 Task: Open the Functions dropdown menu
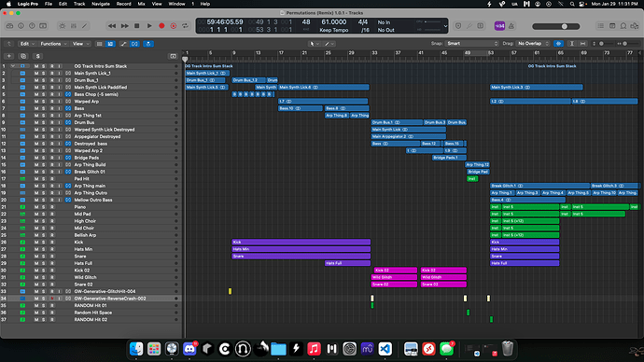click(54, 44)
